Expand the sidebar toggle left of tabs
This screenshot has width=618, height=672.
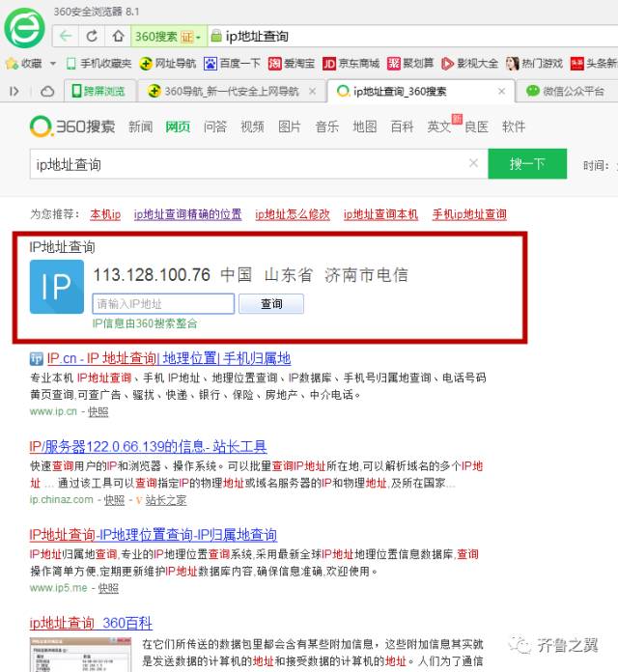coord(14,92)
